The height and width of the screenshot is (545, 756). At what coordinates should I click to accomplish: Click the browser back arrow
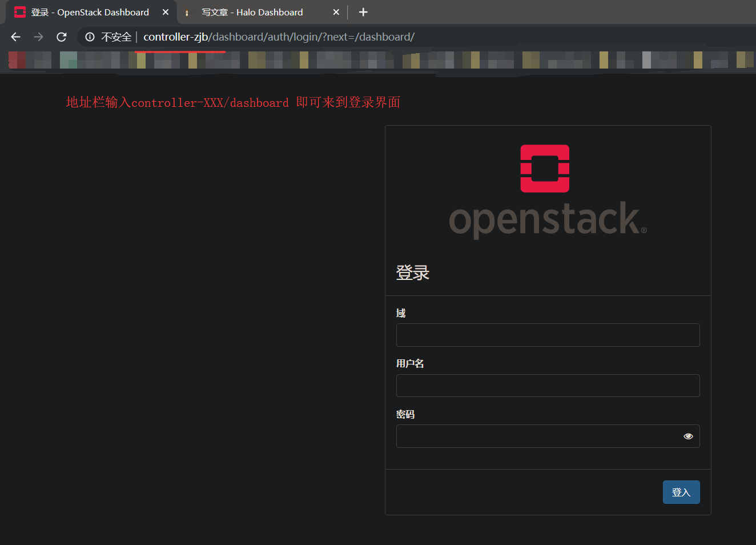click(x=15, y=37)
